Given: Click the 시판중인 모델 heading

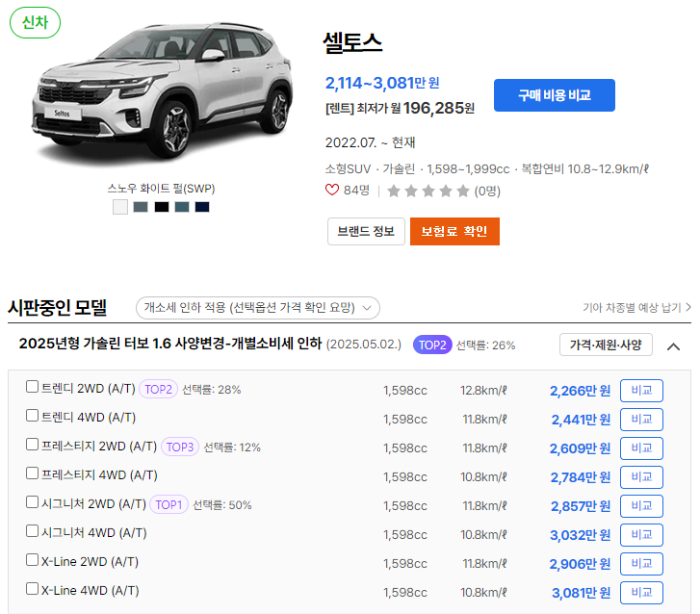Looking at the screenshot, I should point(57,307).
